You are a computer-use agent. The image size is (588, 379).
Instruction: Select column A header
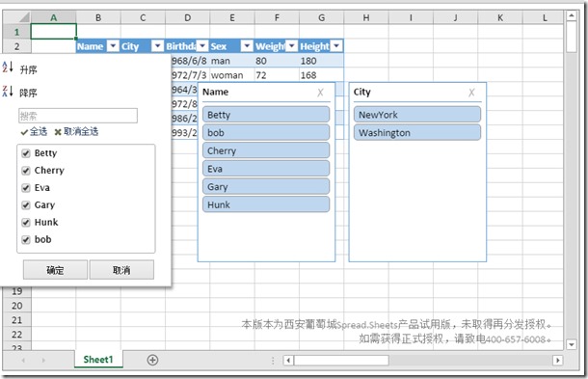(x=54, y=17)
